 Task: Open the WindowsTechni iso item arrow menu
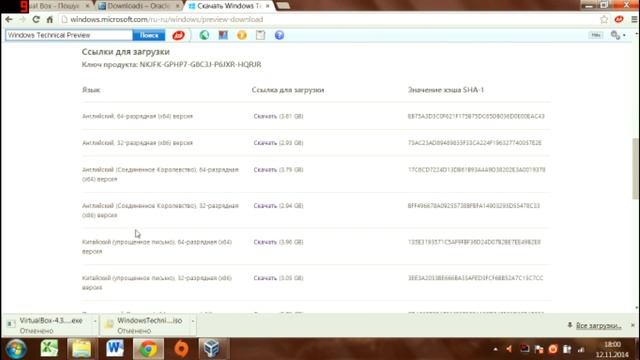click(193, 321)
